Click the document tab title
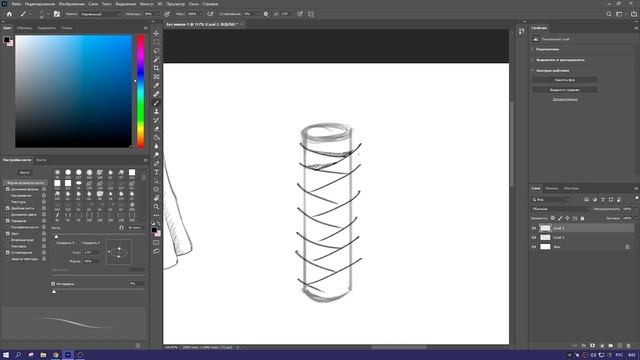This screenshot has width=640, height=360. click(x=202, y=24)
